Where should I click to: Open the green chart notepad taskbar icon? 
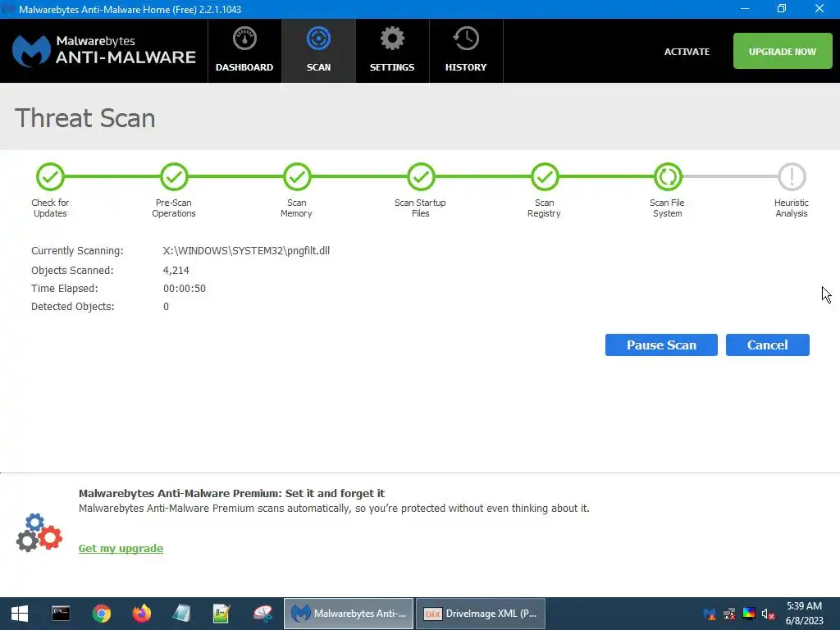click(x=221, y=614)
